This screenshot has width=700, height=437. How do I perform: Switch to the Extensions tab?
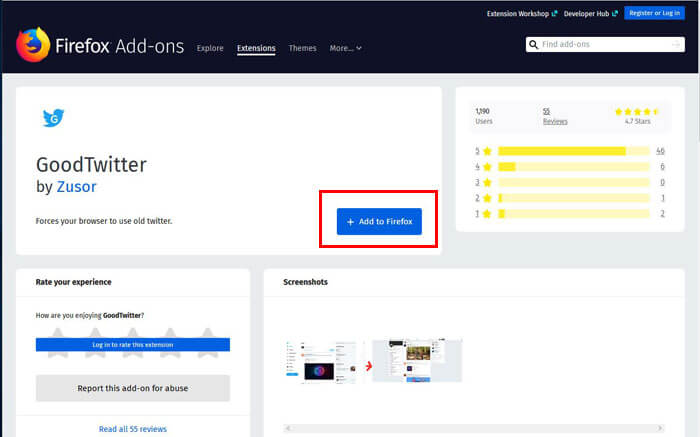point(256,48)
